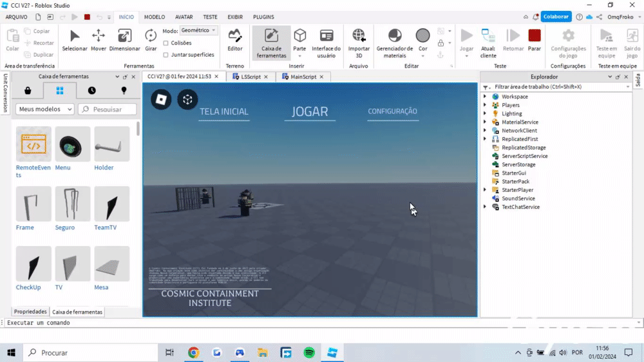Click the round icon button beside Roblox logo
644x362 pixels.
coord(187,99)
